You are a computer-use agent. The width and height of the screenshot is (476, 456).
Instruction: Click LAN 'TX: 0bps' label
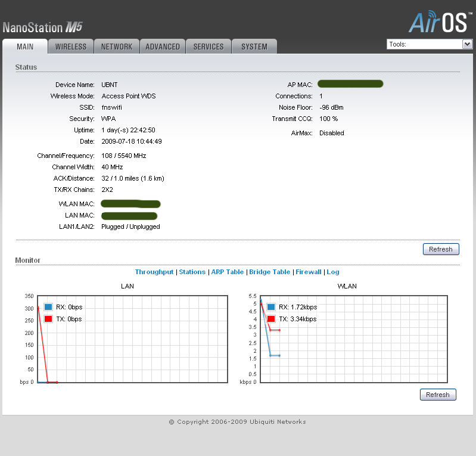tap(69, 319)
